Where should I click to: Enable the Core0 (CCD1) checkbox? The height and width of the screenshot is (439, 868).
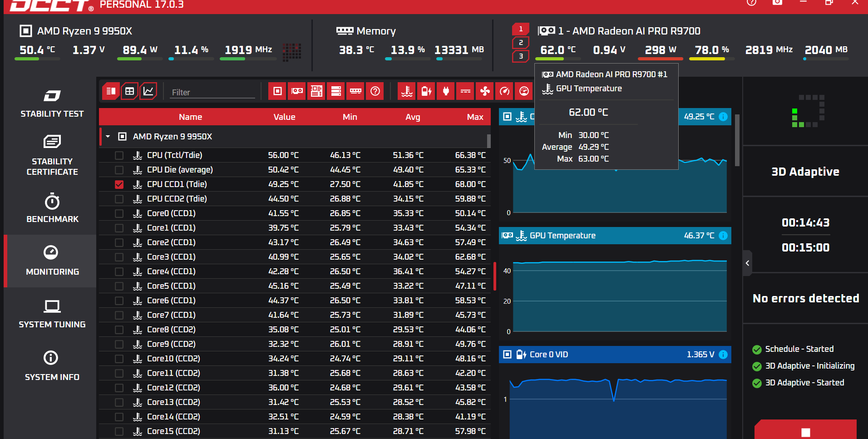tap(119, 213)
